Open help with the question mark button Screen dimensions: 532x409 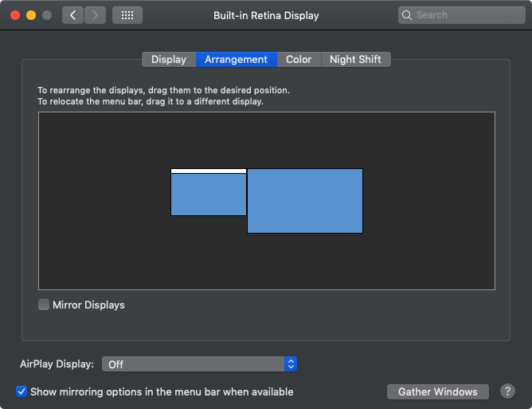point(507,391)
